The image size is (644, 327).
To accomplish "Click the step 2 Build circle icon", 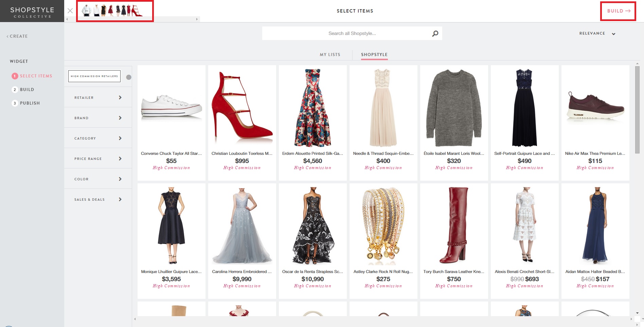I will point(15,90).
